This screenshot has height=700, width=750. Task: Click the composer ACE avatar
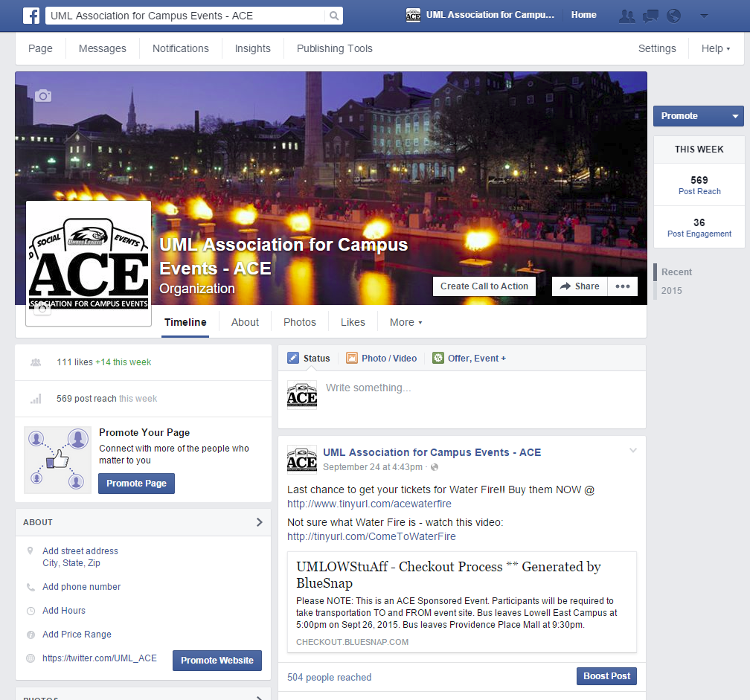[302, 395]
